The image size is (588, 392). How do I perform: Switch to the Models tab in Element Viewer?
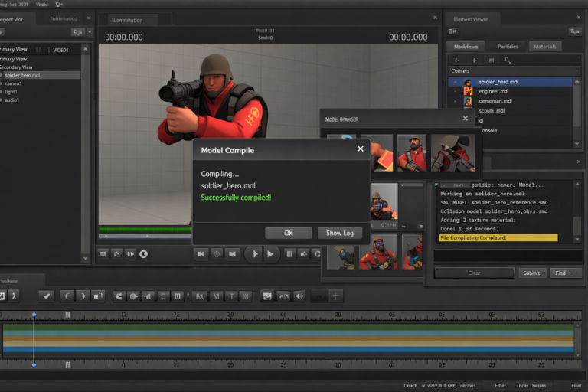465,47
